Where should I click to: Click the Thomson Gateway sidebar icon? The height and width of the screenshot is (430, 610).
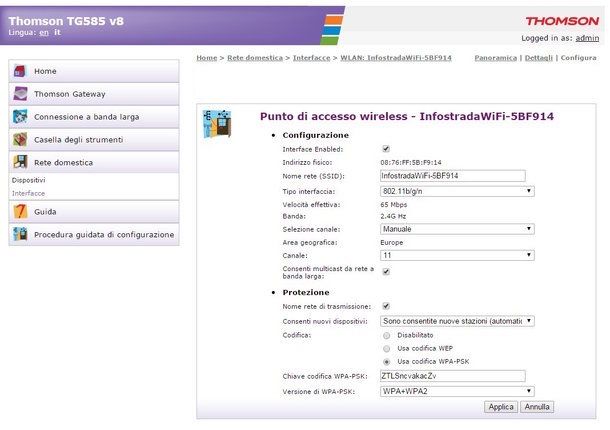(x=19, y=94)
